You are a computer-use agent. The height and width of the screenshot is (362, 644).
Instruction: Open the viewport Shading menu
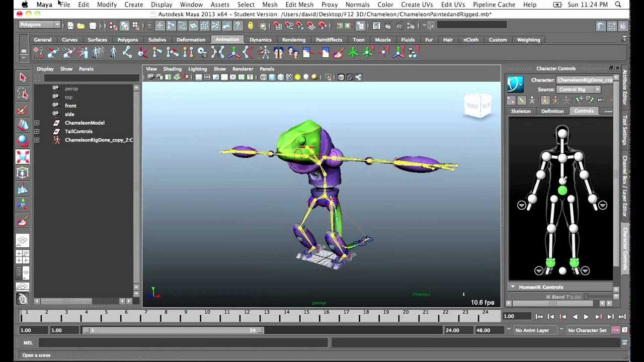(172, 69)
